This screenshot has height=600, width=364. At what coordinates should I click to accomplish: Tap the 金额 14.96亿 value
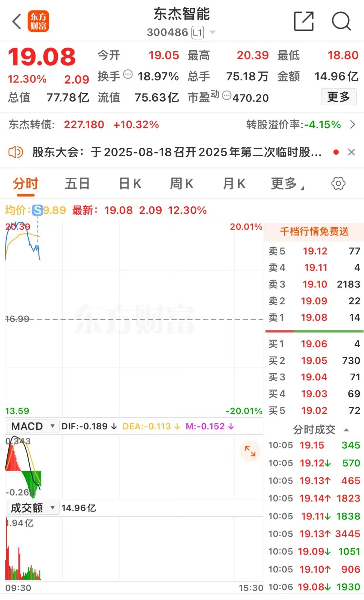pyautogui.click(x=336, y=77)
